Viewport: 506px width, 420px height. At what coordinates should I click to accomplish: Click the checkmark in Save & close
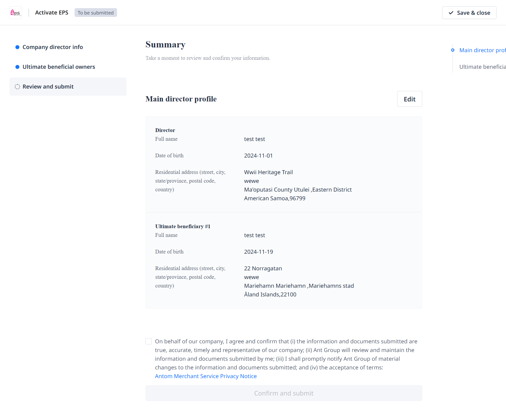[x=451, y=13]
